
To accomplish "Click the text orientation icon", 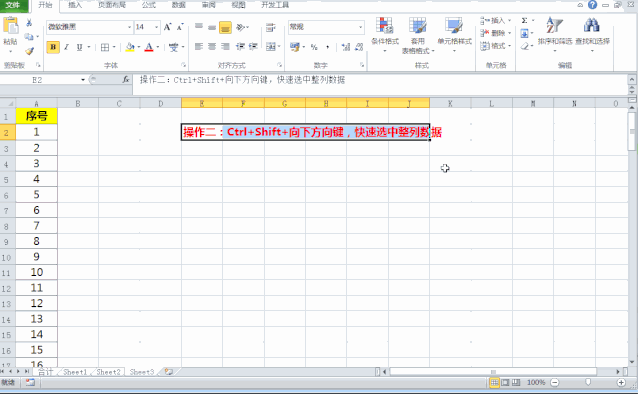I will tap(240, 27).
